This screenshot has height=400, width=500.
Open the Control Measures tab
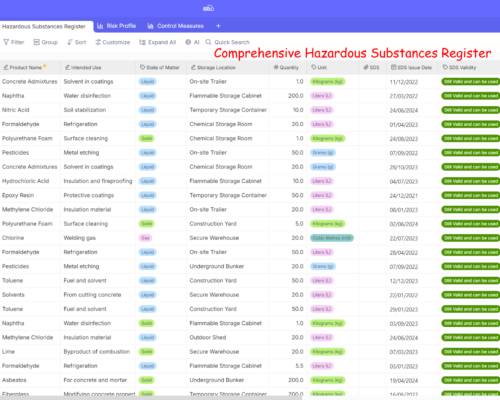click(175, 26)
